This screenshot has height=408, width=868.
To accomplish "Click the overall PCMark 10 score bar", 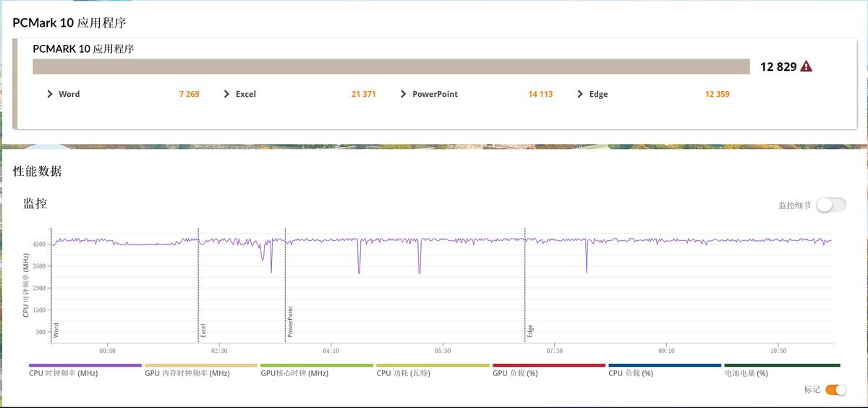I will [x=391, y=67].
